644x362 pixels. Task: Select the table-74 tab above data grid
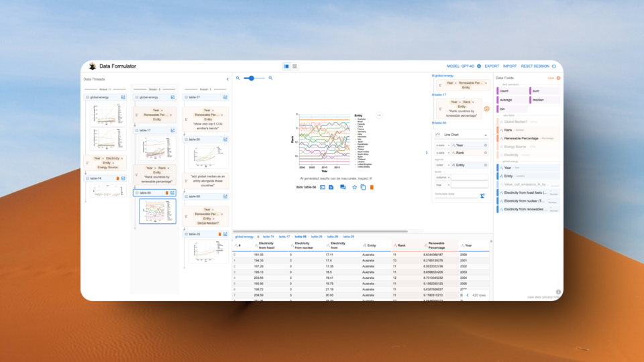(x=268, y=237)
